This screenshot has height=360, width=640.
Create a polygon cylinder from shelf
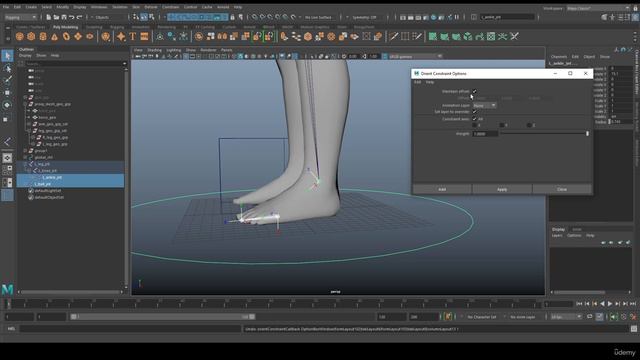pos(43,37)
